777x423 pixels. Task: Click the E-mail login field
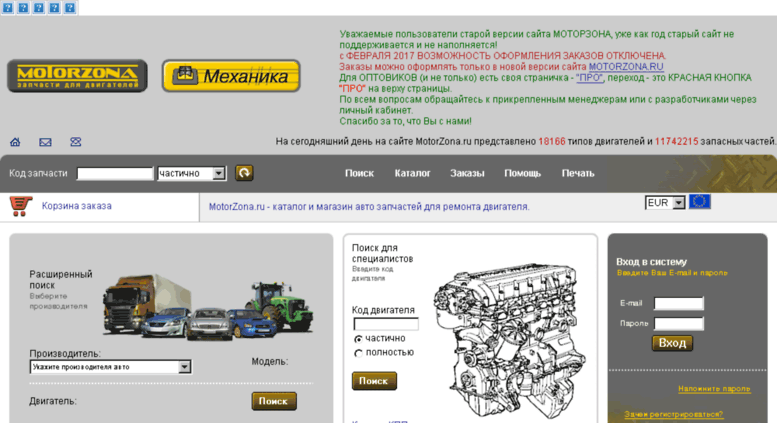click(x=679, y=303)
